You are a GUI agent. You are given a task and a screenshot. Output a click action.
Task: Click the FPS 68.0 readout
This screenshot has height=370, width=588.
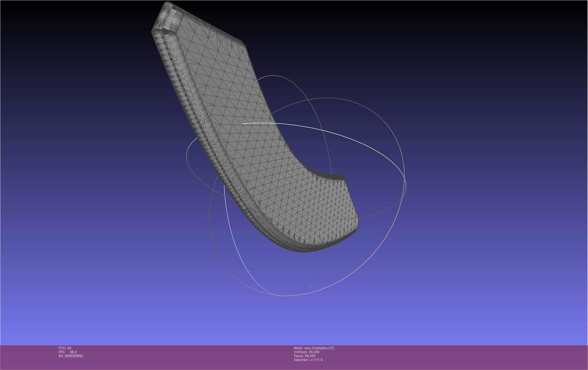(x=68, y=352)
